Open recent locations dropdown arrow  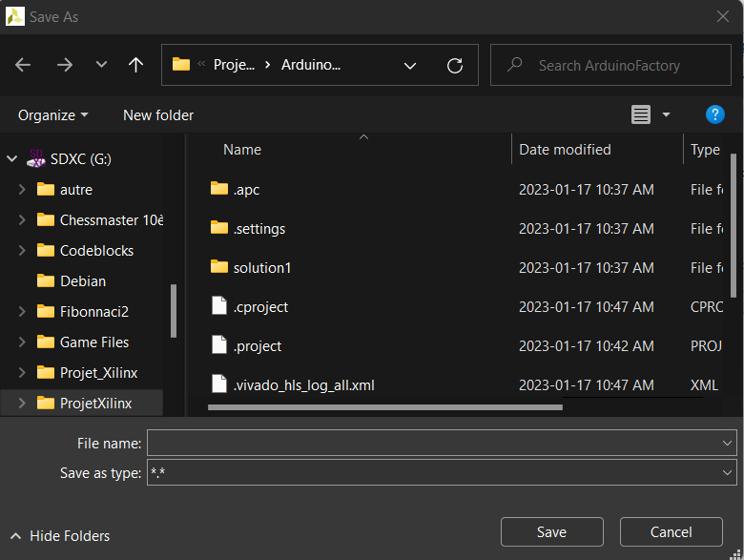coord(101,65)
